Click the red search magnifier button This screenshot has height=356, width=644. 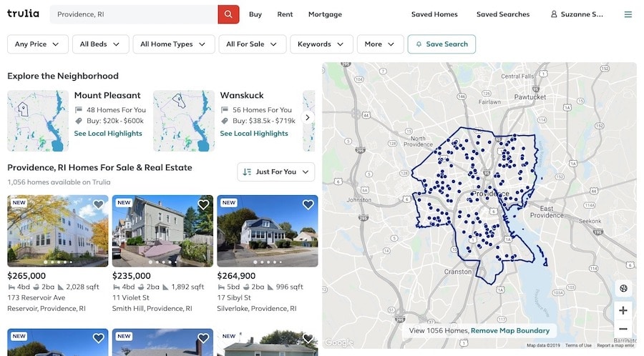click(x=228, y=14)
